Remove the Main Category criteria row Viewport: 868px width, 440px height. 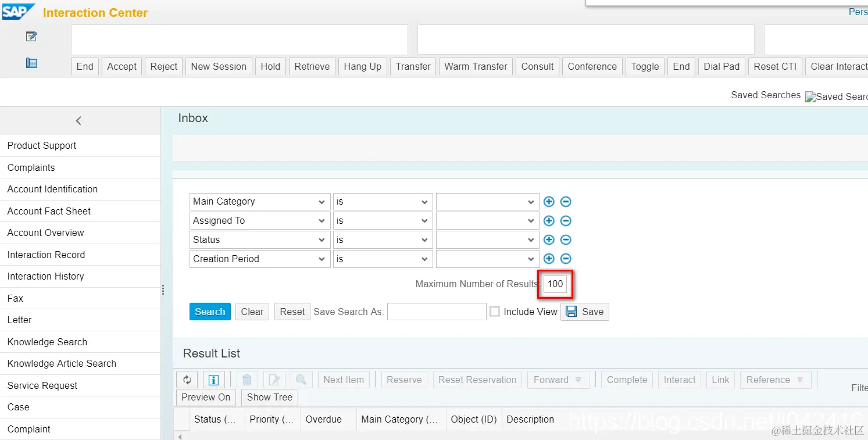click(x=566, y=202)
